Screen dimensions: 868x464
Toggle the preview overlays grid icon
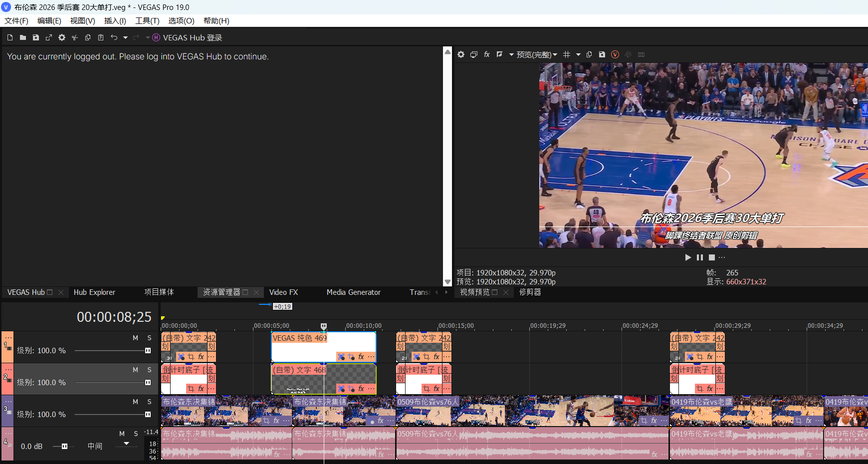coord(567,54)
